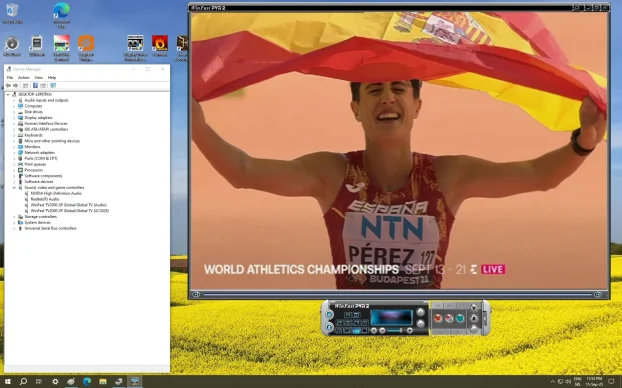Click the red-and-white snapshot button beside record
The height and width of the screenshot is (388, 622).
(449, 318)
